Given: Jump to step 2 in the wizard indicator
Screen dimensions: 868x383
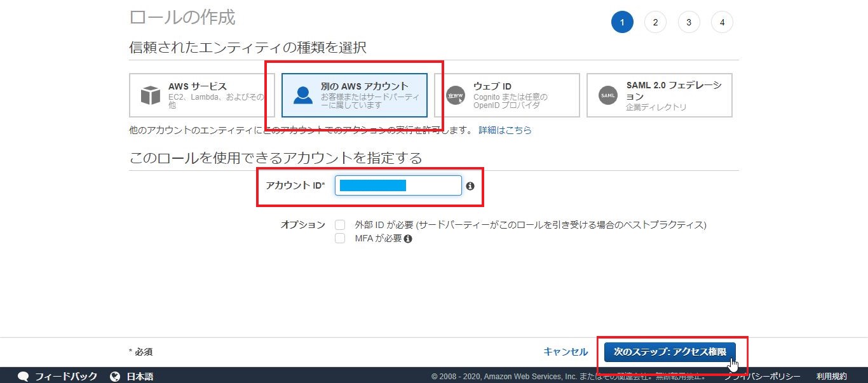Looking at the screenshot, I should [x=655, y=23].
